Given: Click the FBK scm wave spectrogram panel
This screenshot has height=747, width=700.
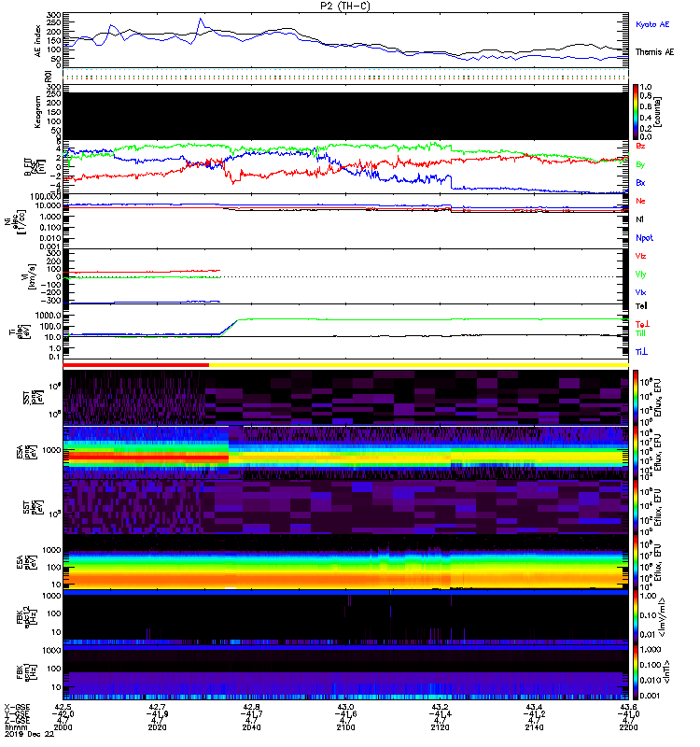Looking at the screenshot, I should pos(345,672).
